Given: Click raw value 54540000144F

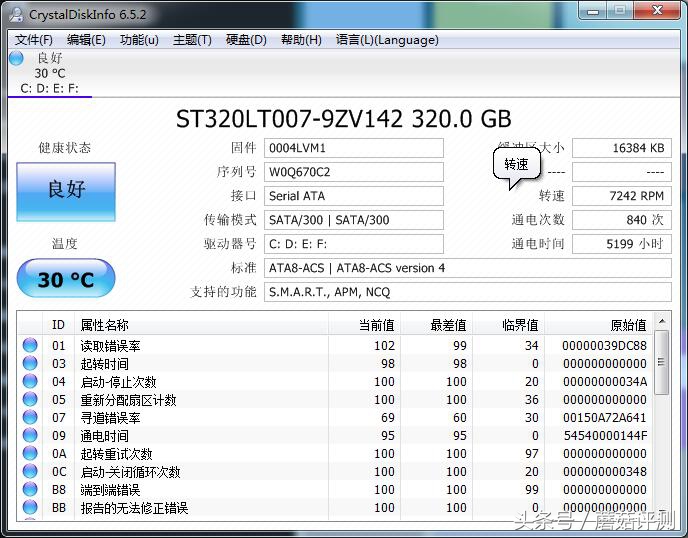Looking at the screenshot, I should (605, 436).
